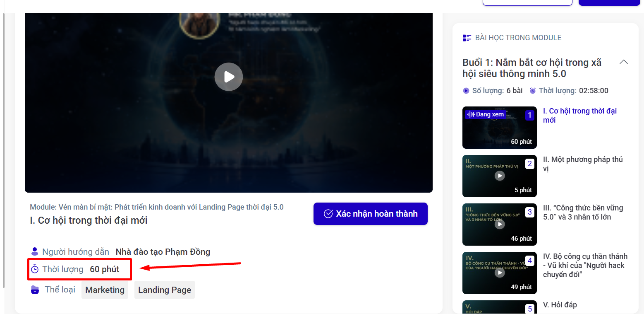The image size is (644, 314).
Task: Click the lesson title below the video player
Action: [89, 220]
